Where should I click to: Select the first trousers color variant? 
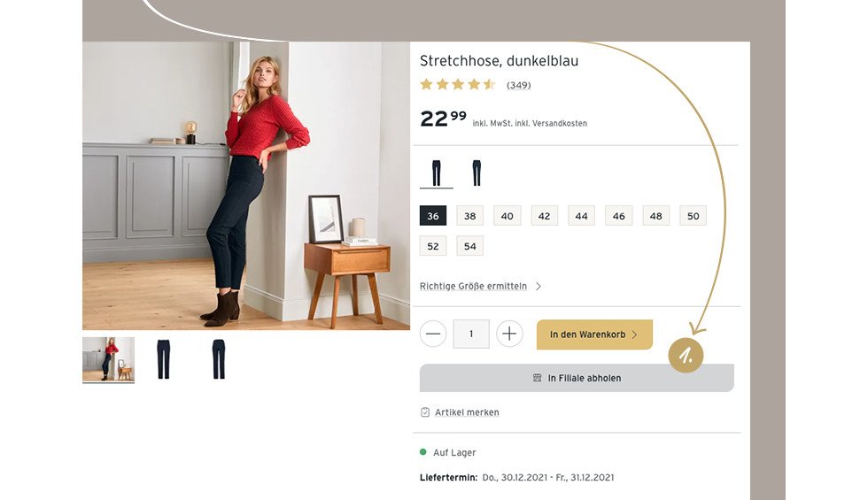pyautogui.click(x=436, y=173)
